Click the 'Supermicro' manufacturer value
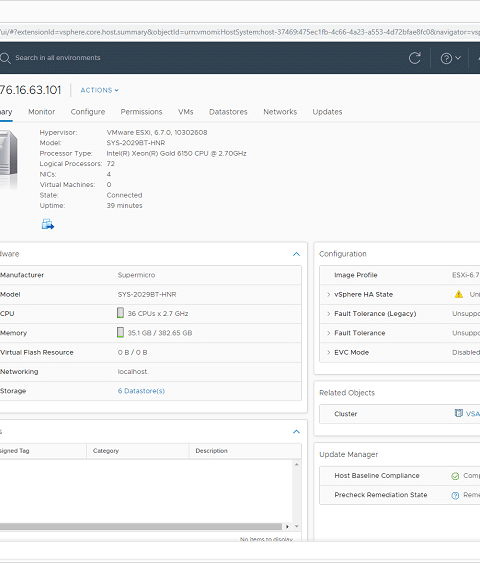 [136, 275]
